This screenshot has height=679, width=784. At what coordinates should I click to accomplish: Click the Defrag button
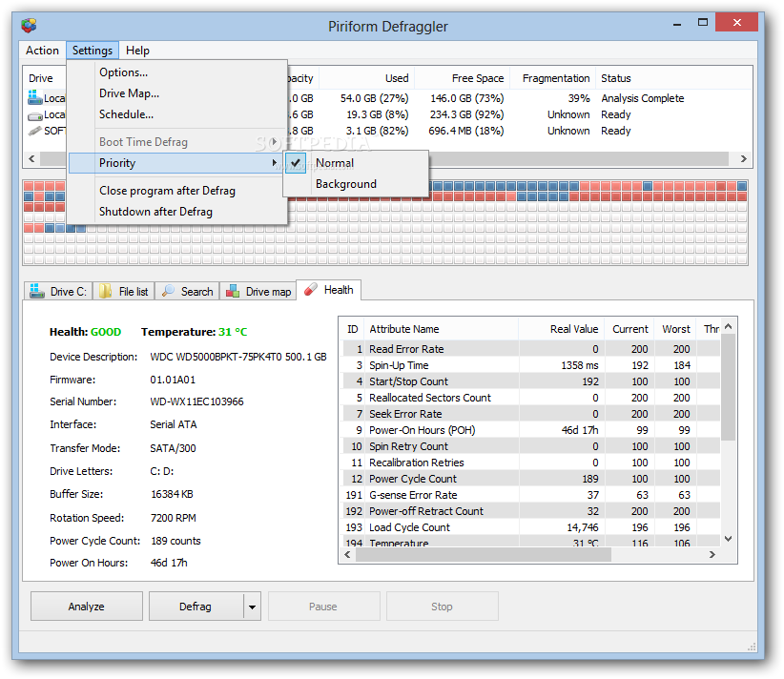196,607
